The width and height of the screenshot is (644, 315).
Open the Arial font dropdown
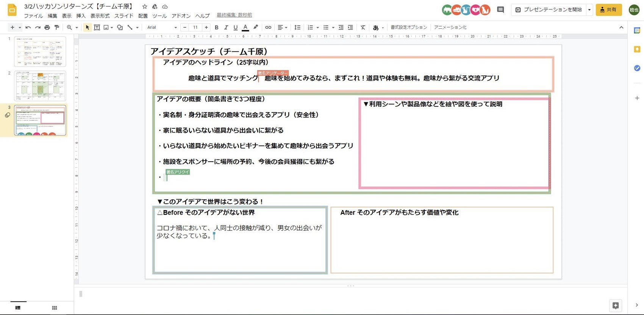(x=162, y=27)
